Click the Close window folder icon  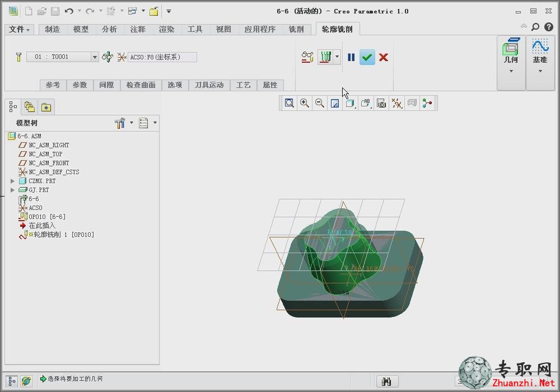(x=154, y=11)
